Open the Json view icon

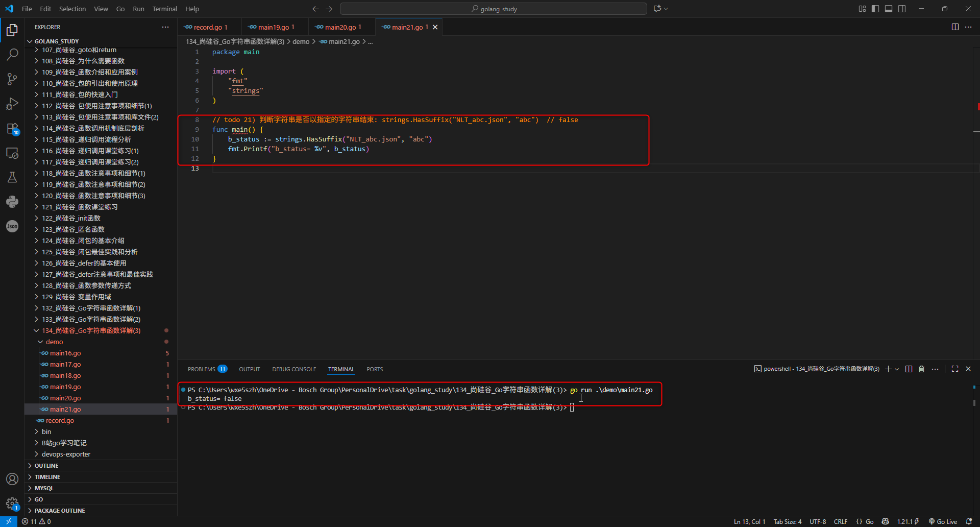(12, 226)
